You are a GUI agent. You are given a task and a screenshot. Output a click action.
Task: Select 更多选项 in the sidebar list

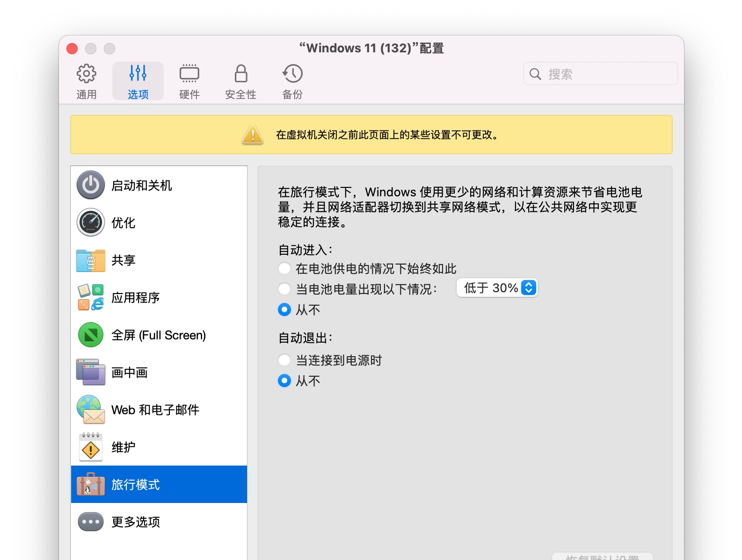(x=159, y=522)
